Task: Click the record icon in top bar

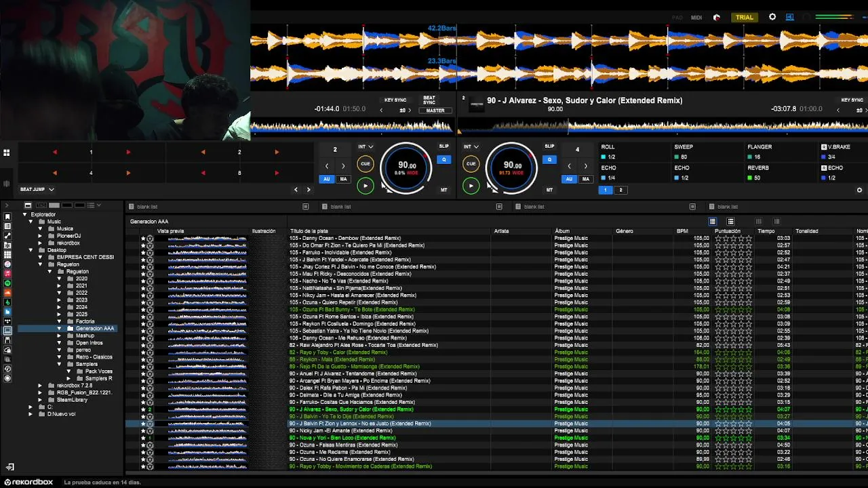Action: tap(717, 18)
